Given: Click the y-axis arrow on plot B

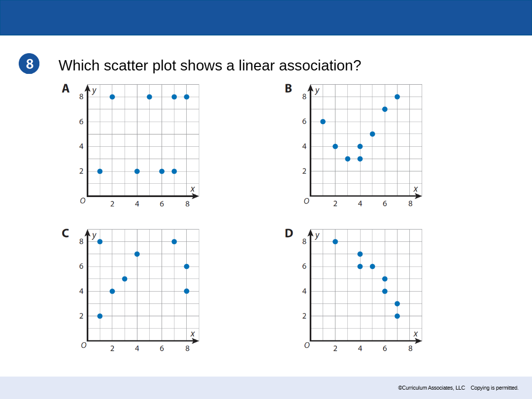Looking at the screenshot, I should pos(310,89).
